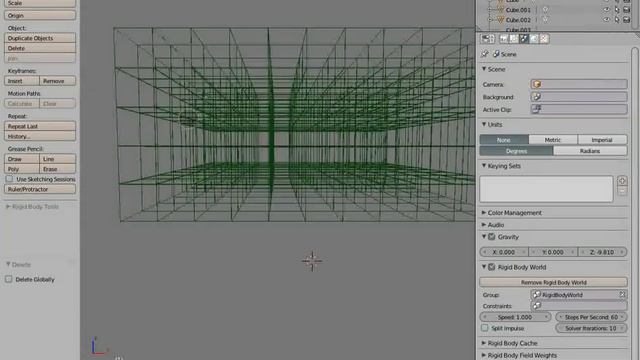This screenshot has width=640, height=360.
Task: Click the Steps Per Second field
Action: 591,317
